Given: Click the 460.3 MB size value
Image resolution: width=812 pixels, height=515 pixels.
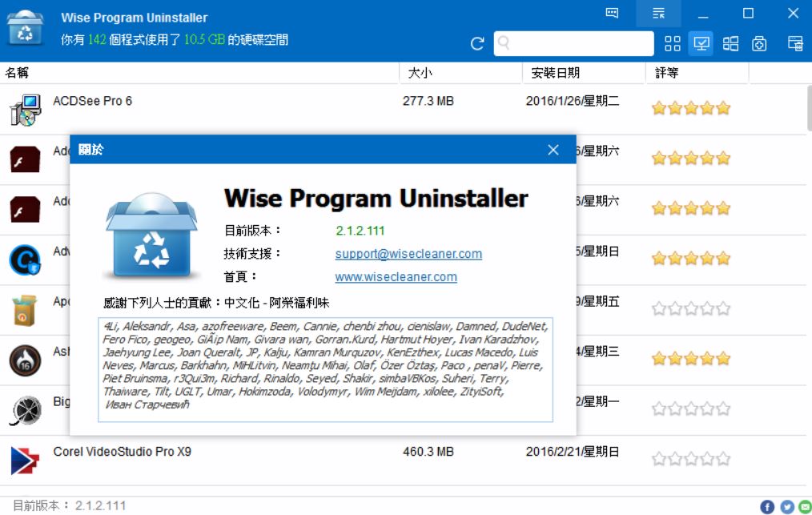Looking at the screenshot, I should click(428, 452).
